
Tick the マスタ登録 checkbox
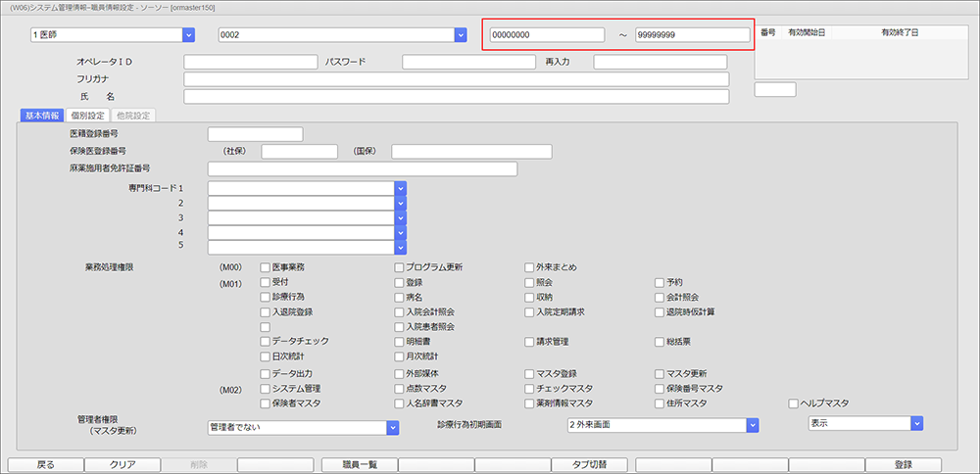(529, 374)
